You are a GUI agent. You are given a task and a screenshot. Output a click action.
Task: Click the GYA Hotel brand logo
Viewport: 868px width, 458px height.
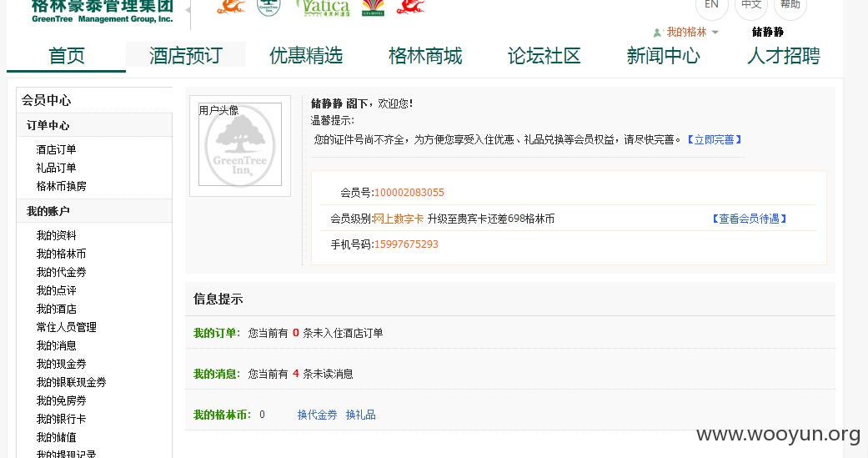point(373,8)
